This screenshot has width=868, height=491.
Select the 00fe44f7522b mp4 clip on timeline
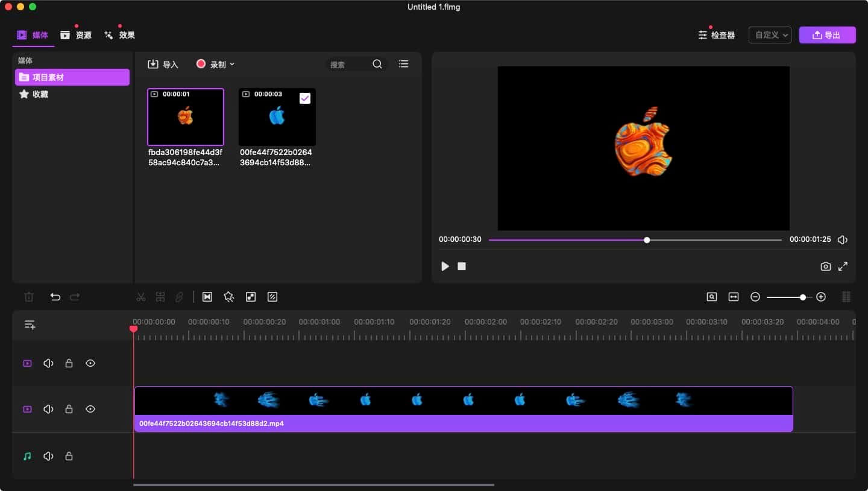tap(464, 409)
